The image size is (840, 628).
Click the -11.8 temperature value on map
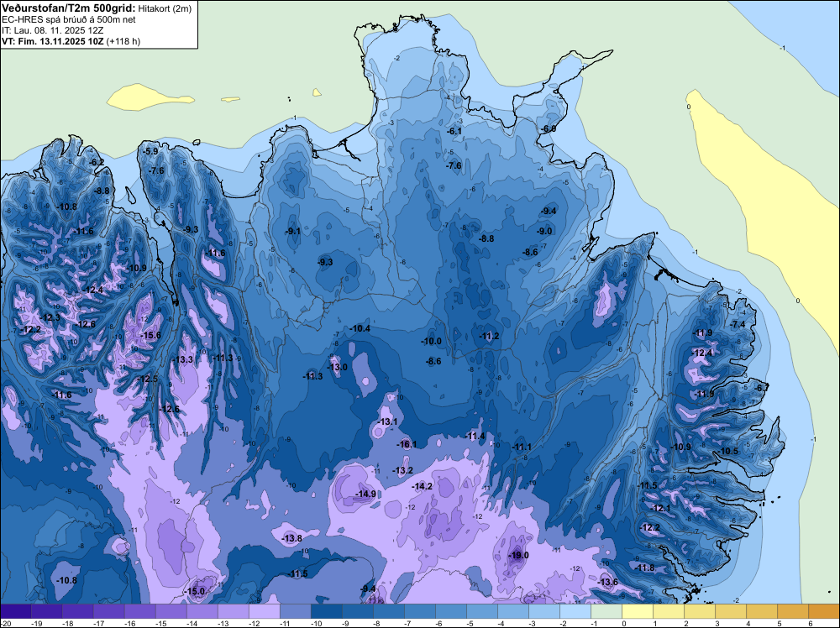[645, 568]
